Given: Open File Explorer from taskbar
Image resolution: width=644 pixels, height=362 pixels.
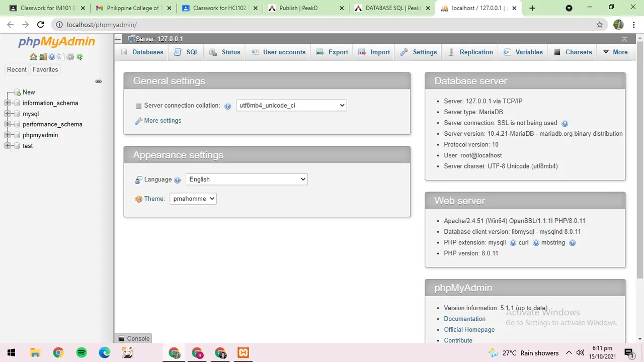Looking at the screenshot, I should [35, 353].
